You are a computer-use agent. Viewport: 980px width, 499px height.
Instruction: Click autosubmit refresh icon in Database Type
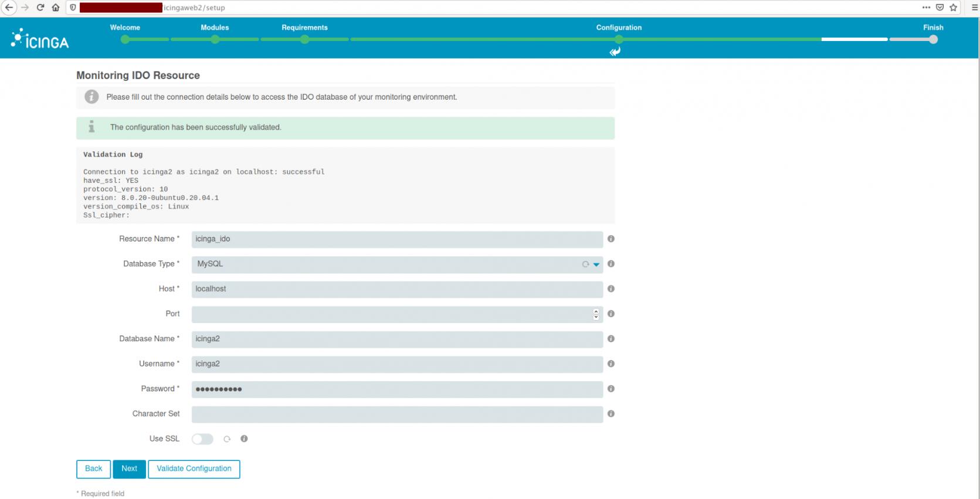[585, 264]
